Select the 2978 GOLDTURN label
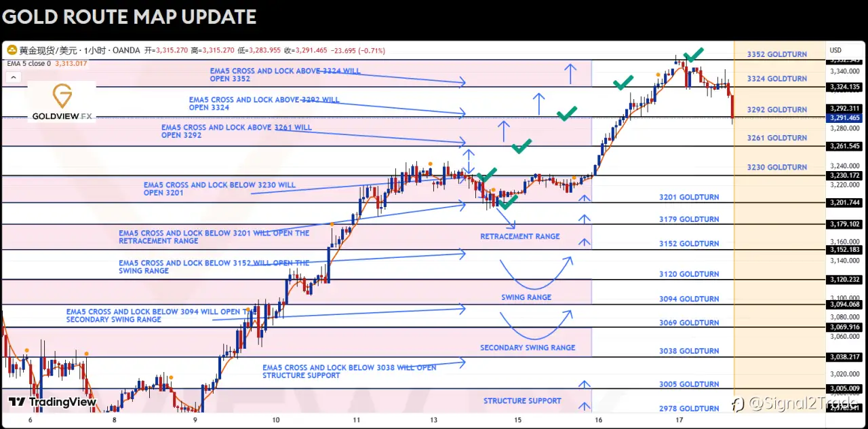The width and height of the screenshot is (868, 429). tap(689, 409)
